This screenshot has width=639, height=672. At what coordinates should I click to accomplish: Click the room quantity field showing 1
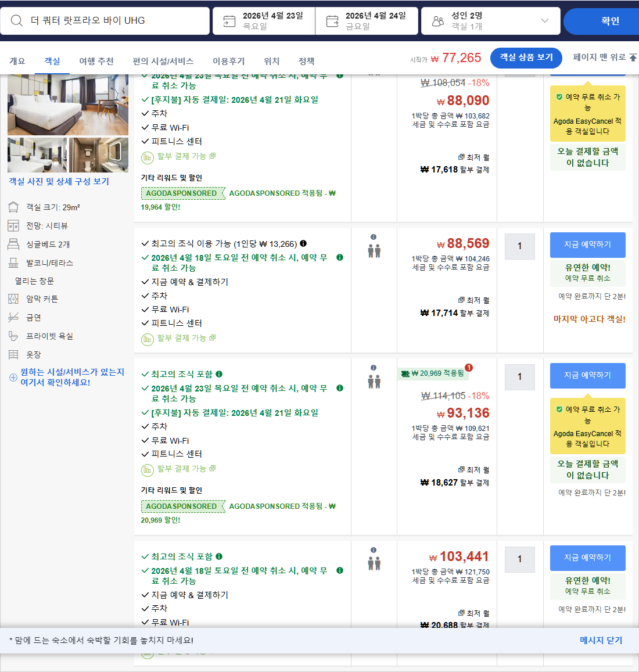click(519, 247)
